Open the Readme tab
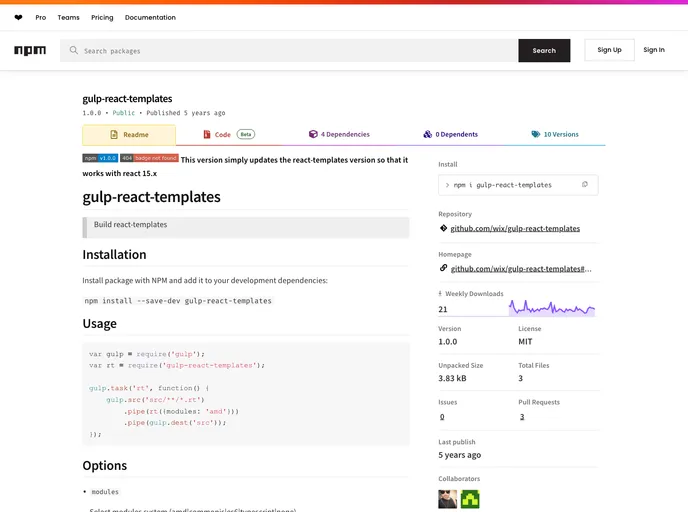Screen dimensions: 688x512 coord(129,134)
